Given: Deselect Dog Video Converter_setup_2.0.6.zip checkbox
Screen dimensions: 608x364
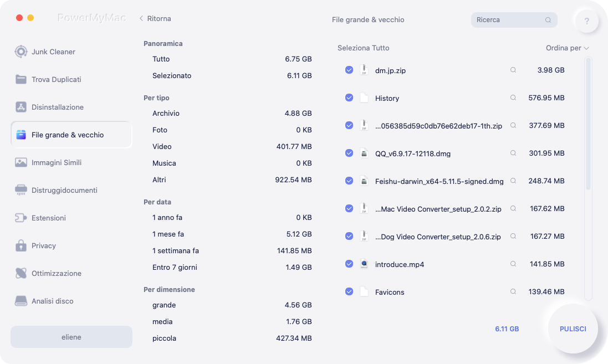Looking at the screenshot, I should (x=349, y=236).
